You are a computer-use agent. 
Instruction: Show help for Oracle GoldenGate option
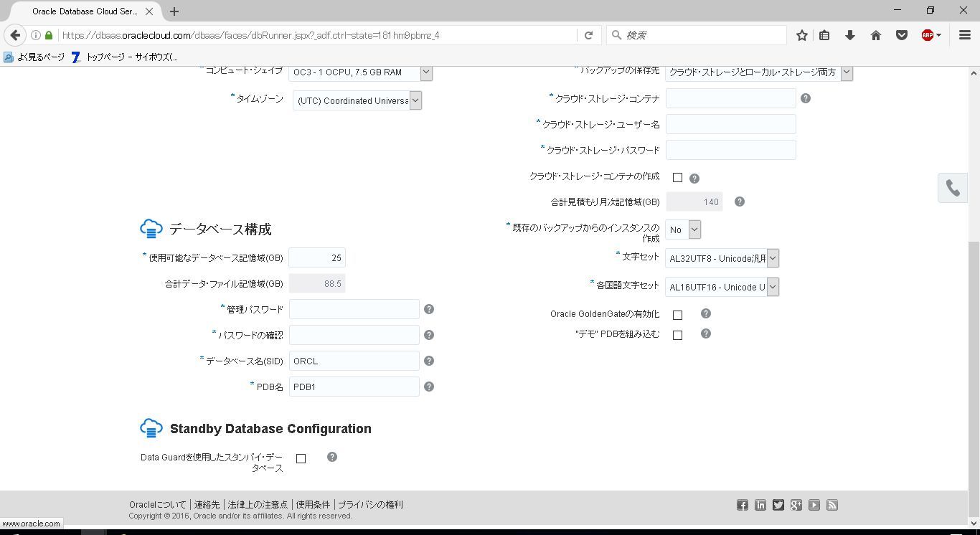coord(706,313)
